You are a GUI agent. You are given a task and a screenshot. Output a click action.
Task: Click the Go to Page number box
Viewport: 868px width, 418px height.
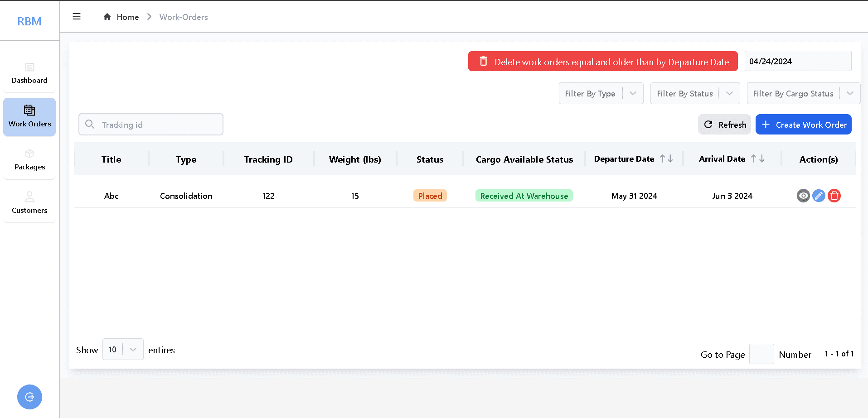(x=761, y=354)
